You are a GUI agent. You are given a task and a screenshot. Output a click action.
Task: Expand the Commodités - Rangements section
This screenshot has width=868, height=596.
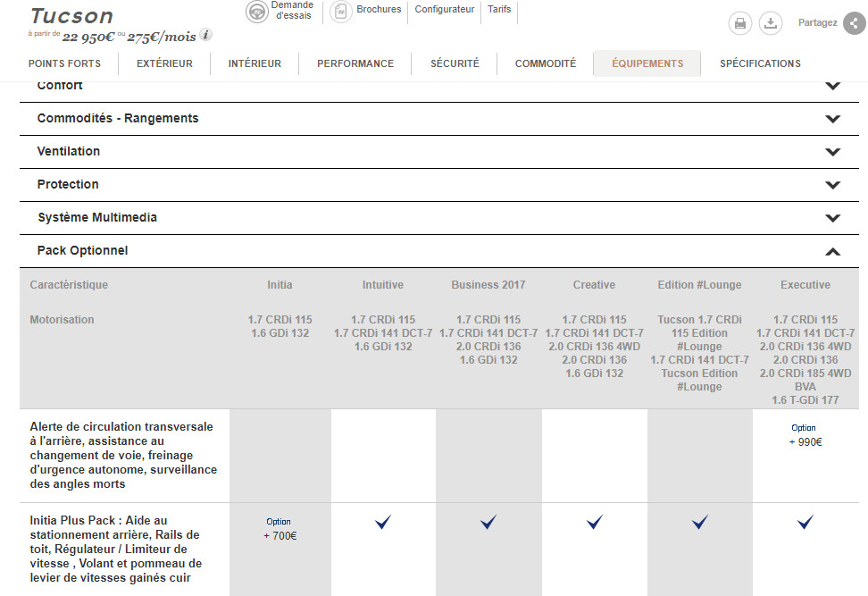[439, 119]
